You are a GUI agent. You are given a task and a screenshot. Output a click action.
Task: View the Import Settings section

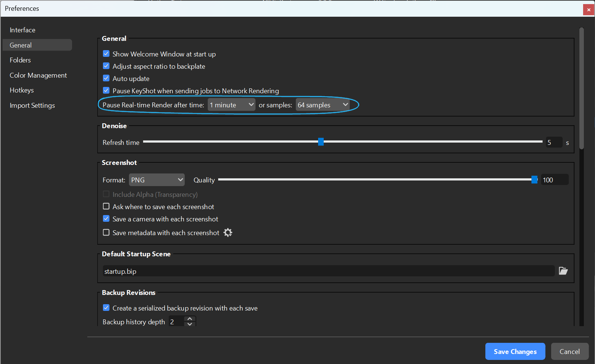click(x=32, y=105)
